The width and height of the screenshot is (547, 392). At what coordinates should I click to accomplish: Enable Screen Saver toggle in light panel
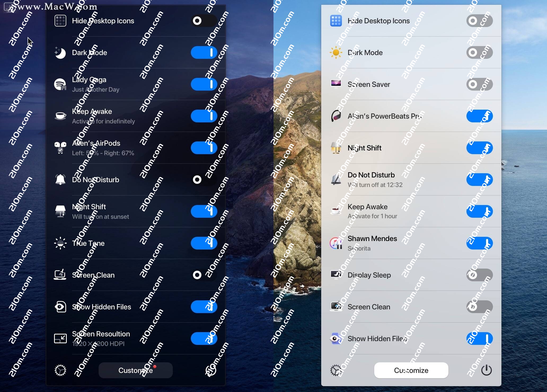click(x=479, y=84)
